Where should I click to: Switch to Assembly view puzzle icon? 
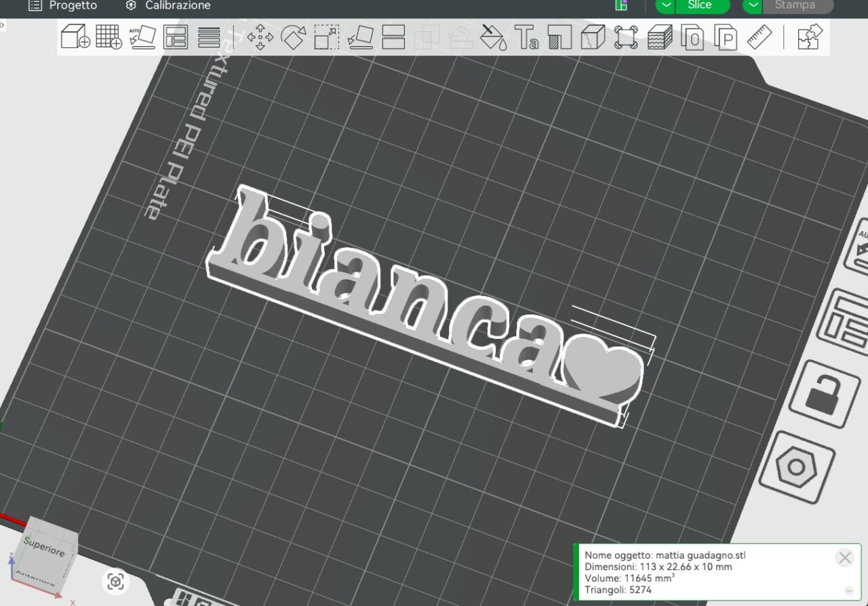pyautogui.click(x=810, y=37)
